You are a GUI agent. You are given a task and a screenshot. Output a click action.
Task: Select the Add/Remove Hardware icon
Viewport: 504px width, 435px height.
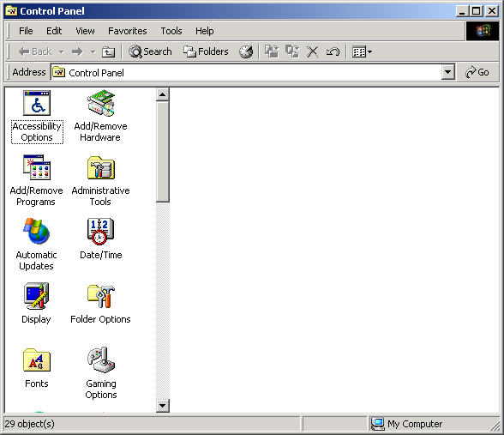pyautogui.click(x=101, y=103)
